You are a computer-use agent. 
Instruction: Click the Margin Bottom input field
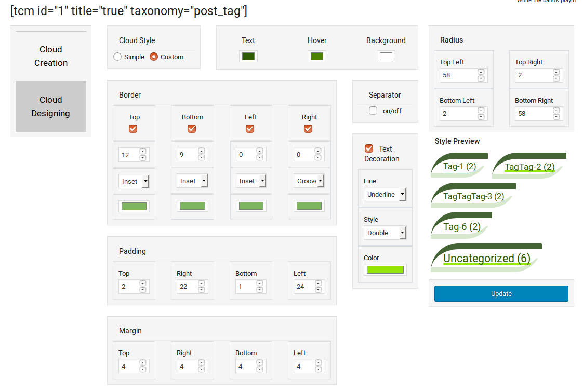tap(248, 367)
